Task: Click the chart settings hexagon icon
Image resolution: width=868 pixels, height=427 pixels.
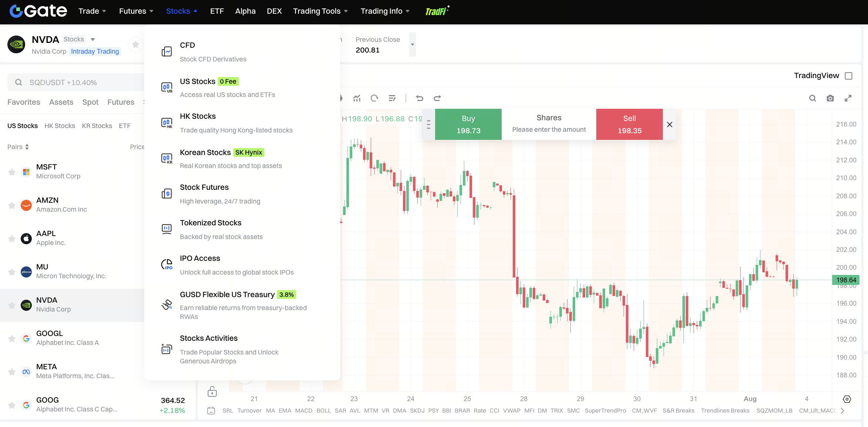Action: click(847, 399)
